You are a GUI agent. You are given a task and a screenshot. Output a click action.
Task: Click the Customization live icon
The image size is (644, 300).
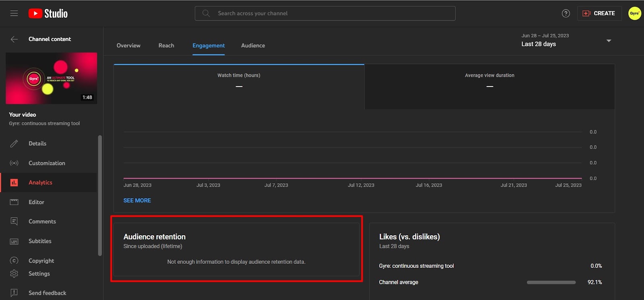(14, 163)
